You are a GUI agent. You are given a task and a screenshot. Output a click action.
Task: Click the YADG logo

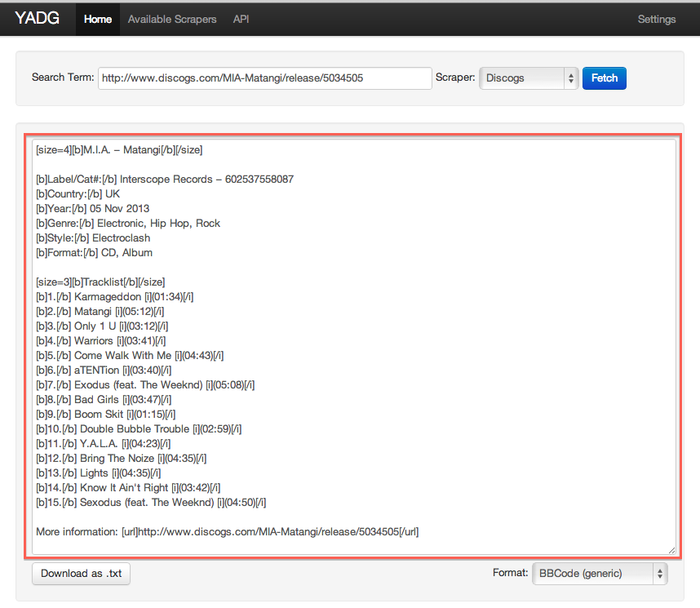(37, 19)
